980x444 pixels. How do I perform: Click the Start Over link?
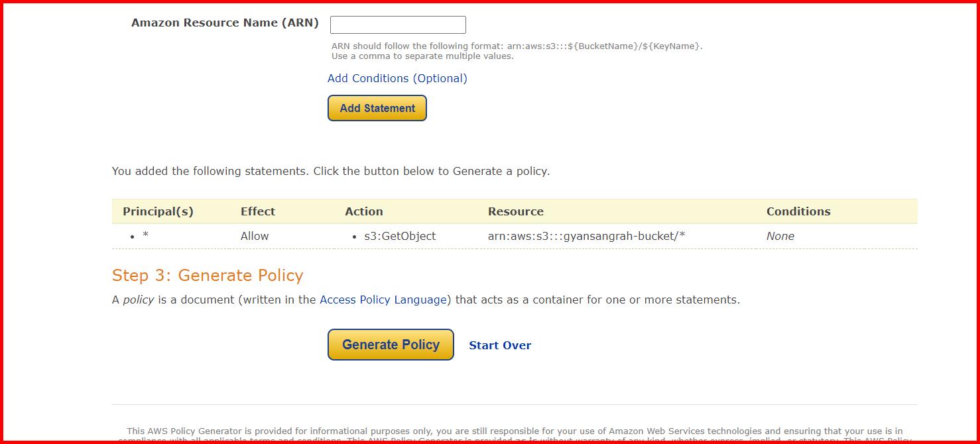tap(499, 345)
